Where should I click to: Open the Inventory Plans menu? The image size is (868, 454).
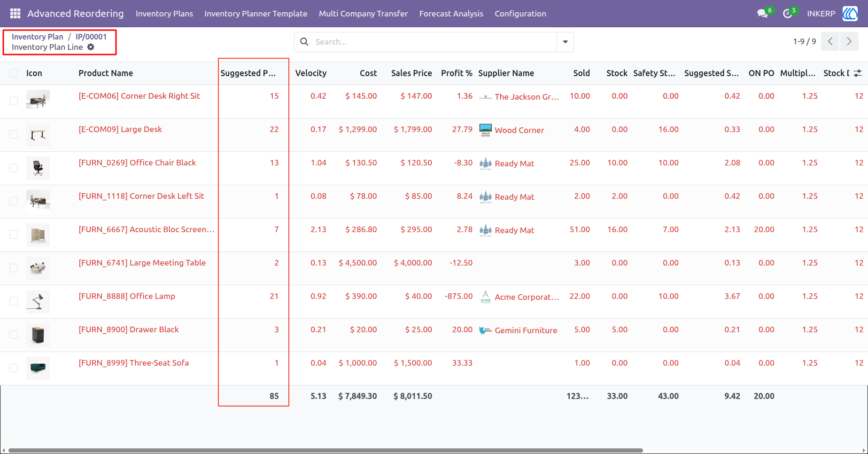(164, 14)
